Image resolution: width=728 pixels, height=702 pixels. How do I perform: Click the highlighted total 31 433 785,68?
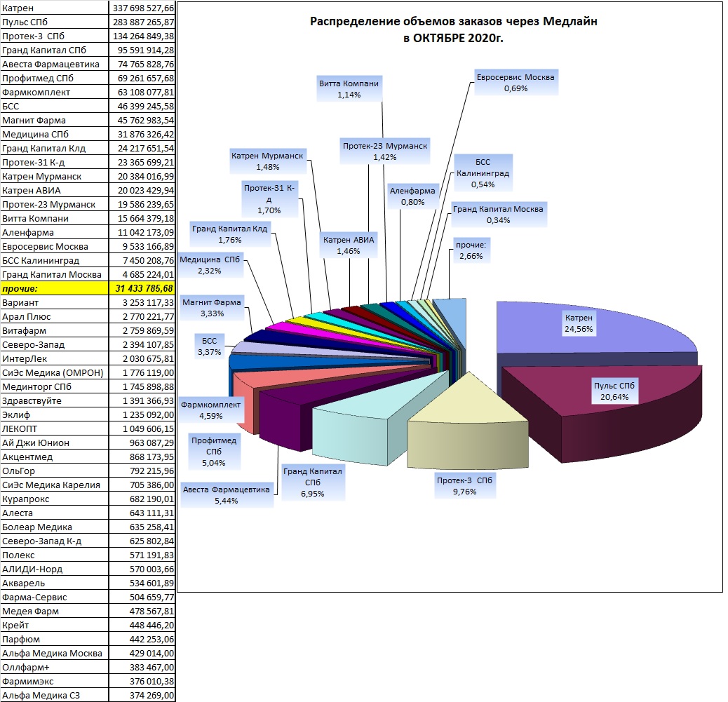[x=142, y=288]
